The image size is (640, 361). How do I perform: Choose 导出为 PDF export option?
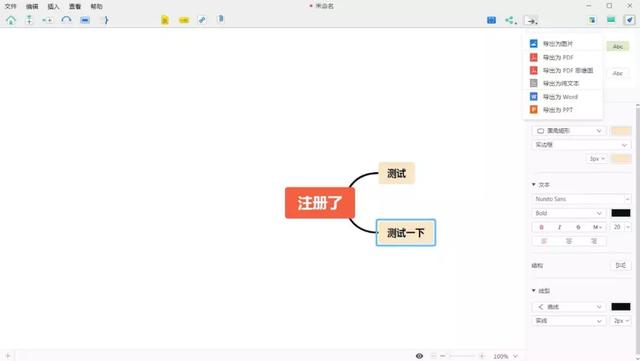point(562,57)
